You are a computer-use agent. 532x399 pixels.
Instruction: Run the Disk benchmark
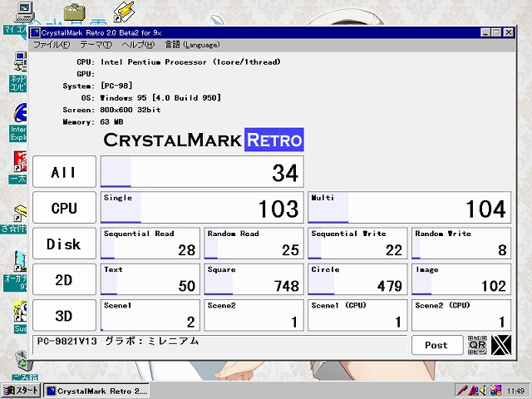[x=64, y=244]
